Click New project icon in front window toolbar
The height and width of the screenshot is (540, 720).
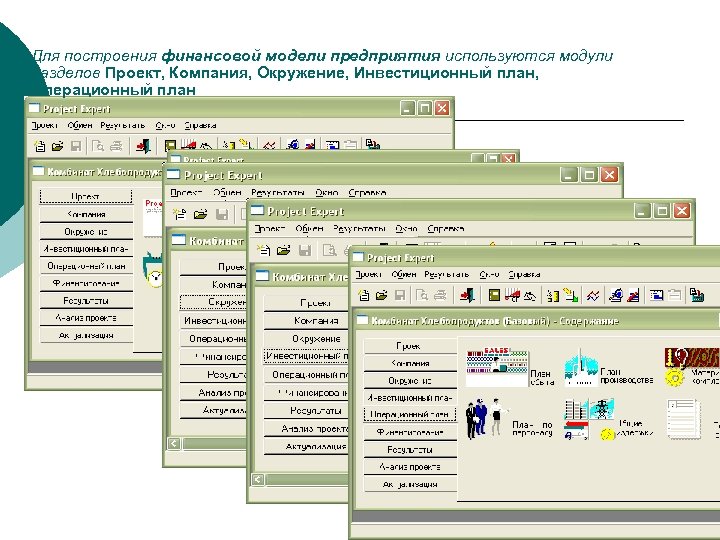364,295
